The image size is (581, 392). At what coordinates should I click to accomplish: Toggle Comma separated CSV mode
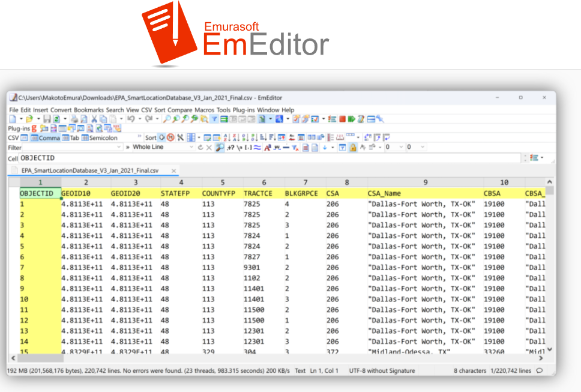click(45, 138)
